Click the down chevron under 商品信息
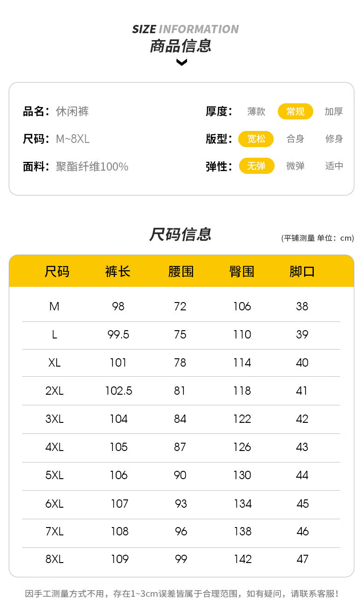 182,62
